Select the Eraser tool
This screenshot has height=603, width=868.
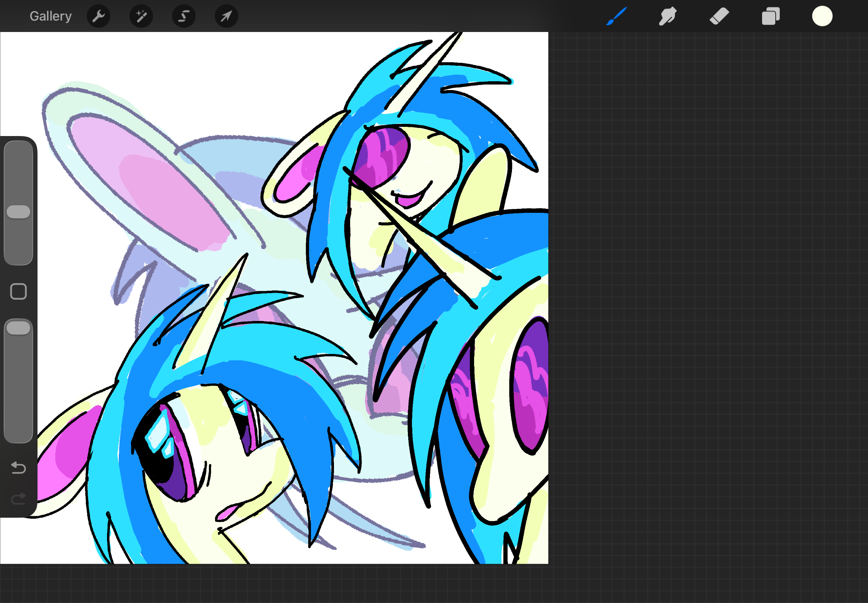pos(719,16)
